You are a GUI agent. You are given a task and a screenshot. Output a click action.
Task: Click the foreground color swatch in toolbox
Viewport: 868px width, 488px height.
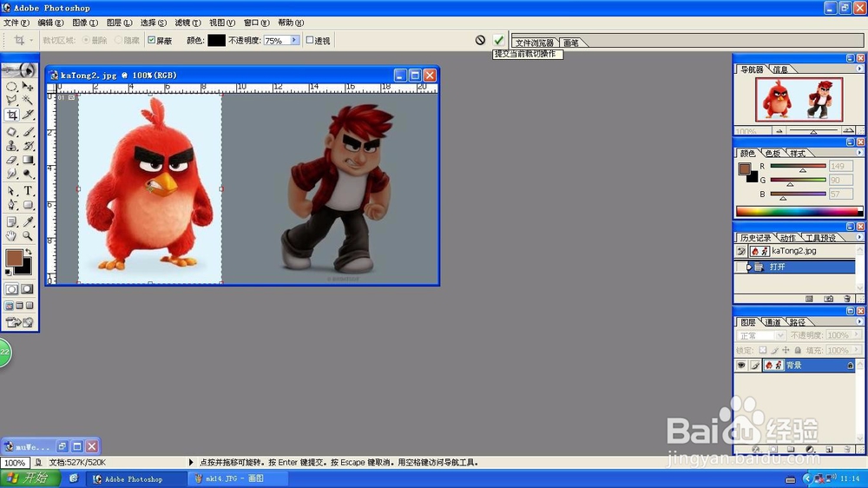pyautogui.click(x=14, y=258)
